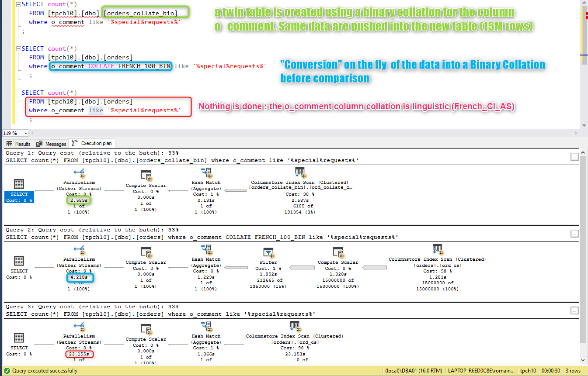Screen dimensions: 588x376
Task: Click the 00:00:30 elapsed time in the status bar
Action: coord(551,371)
